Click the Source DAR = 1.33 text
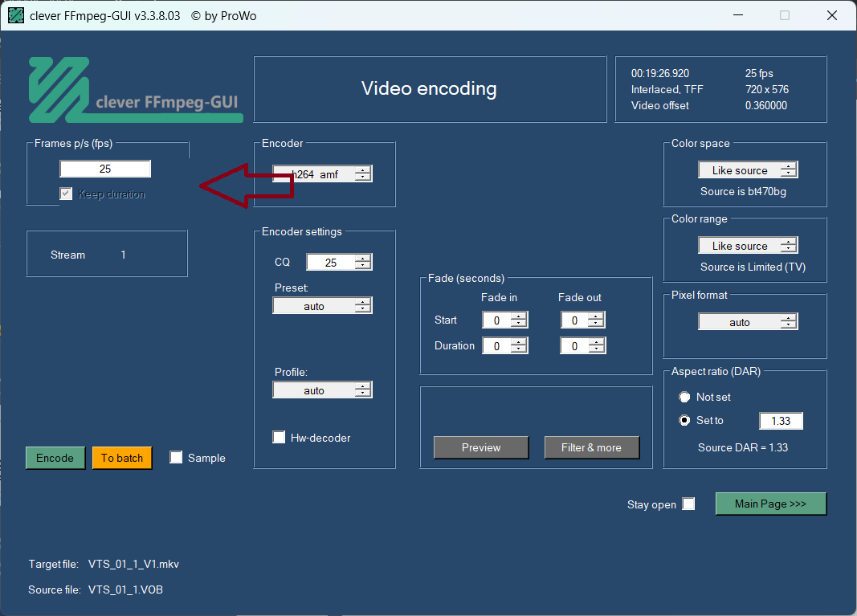The width and height of the screenshot is (857, 616). point(743,447)
